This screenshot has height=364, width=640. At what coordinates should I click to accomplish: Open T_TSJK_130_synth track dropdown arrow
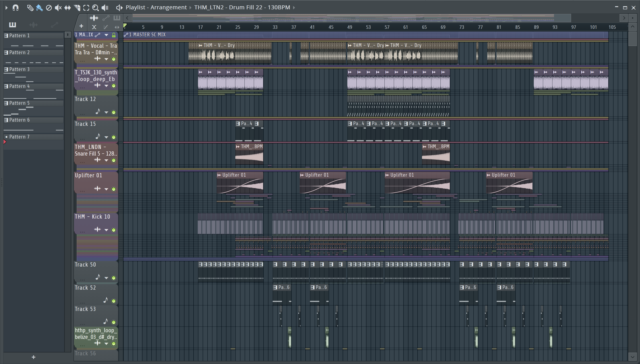tap(106, 86)
